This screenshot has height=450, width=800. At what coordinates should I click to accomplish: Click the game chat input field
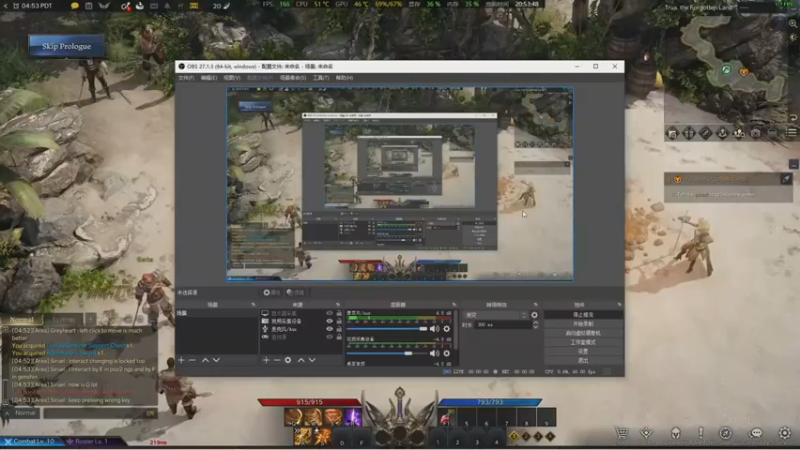pyautogui.click(x=99, y=413)
